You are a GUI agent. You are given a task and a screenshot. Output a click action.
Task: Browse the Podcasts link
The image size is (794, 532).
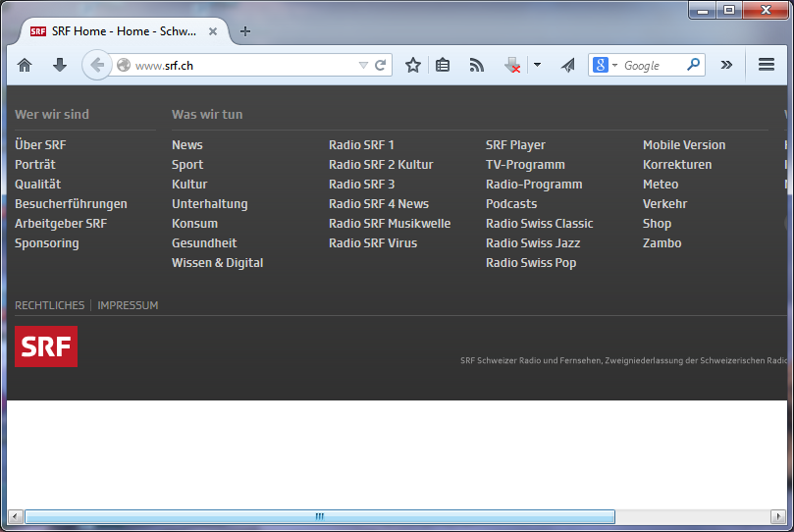tap(511, 204)
